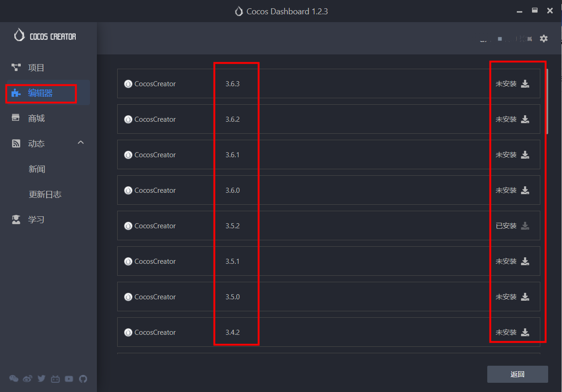The height and width of the screenshot is (392, 562).
Task: Click the Cocos logo icon in 3.6.3 row
Action: point(128,84)
